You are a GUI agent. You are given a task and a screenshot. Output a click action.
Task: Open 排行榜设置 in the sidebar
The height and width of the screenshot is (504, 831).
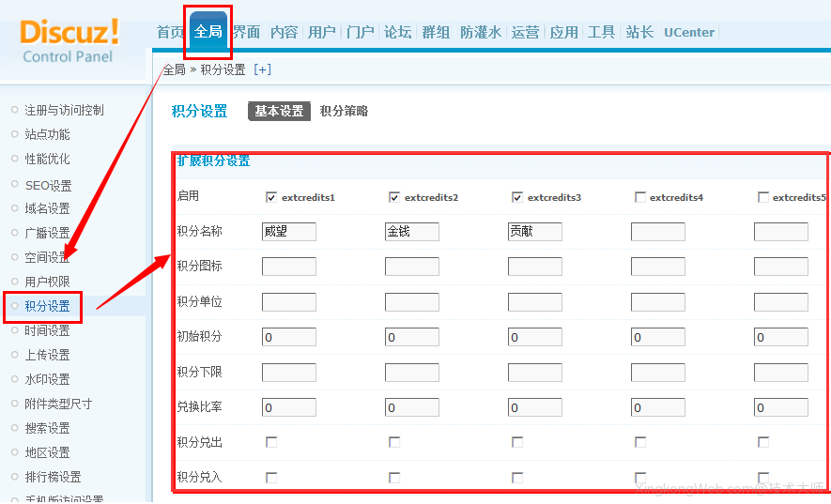[53, 477]
